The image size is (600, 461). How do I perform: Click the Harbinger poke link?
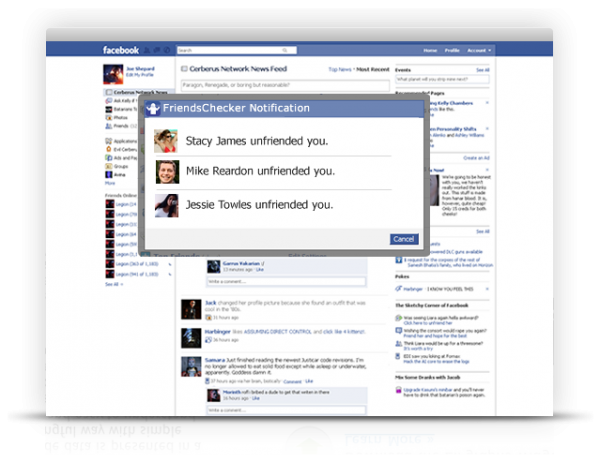[413, 289]
